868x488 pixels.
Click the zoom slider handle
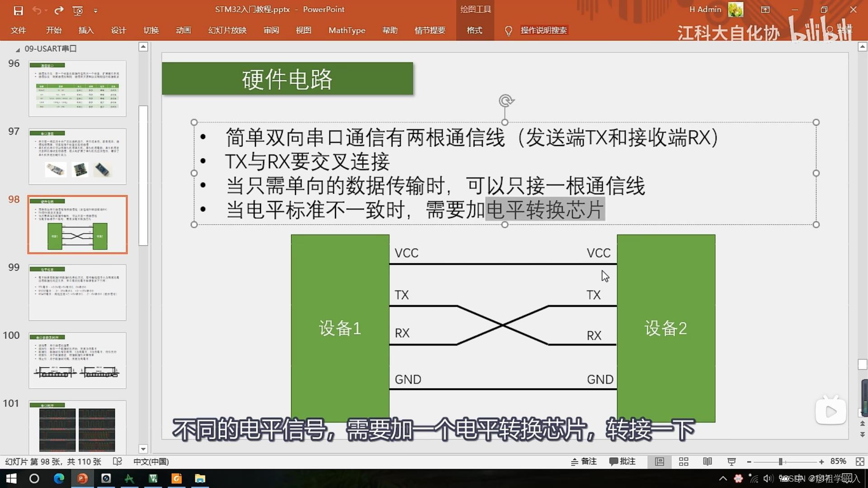[x=781, y=461]
